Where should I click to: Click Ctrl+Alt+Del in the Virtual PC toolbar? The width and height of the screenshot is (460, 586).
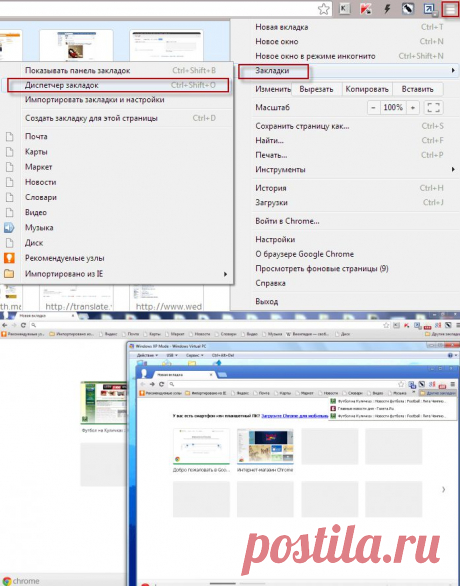[223, 355]
